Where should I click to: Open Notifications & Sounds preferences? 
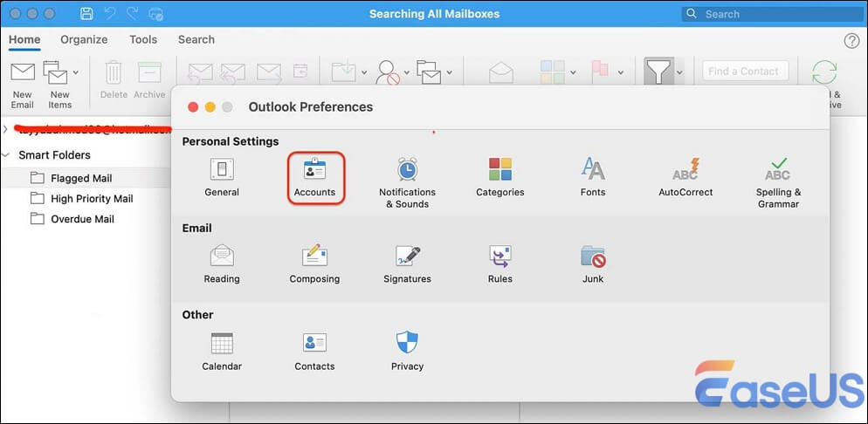point(408,183)
